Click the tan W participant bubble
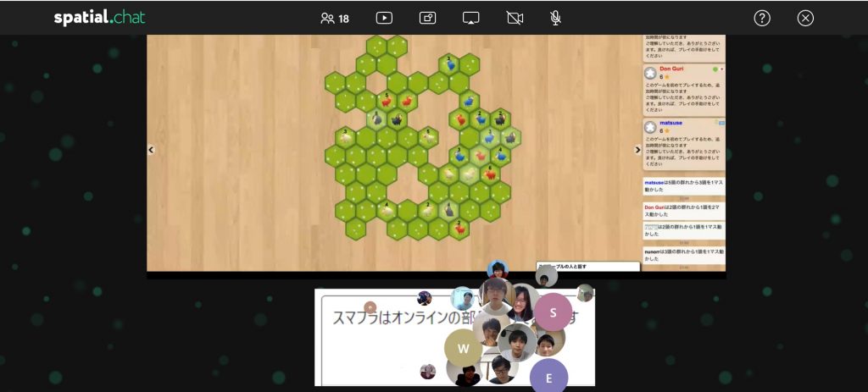Image resolution: width=868 pixels, height=392 pixels. pyautogui.click(x=464, y=348)
